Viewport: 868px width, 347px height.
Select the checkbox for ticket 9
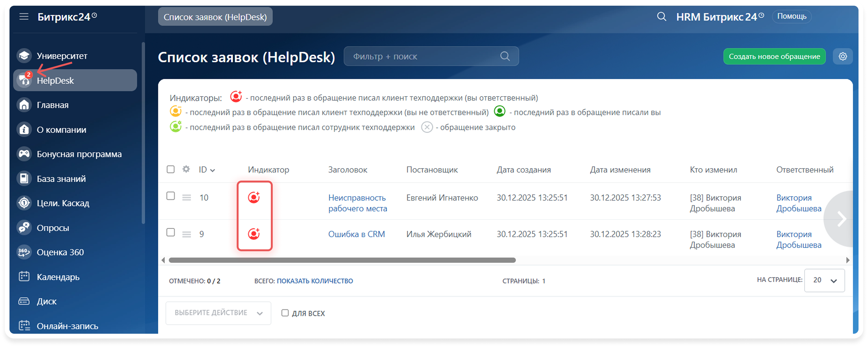(x=171, y=233)
